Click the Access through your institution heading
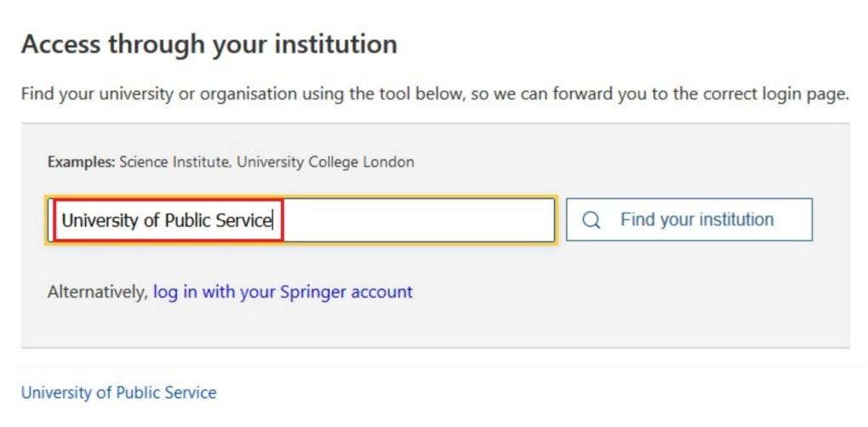 click(x=209, y=43)
